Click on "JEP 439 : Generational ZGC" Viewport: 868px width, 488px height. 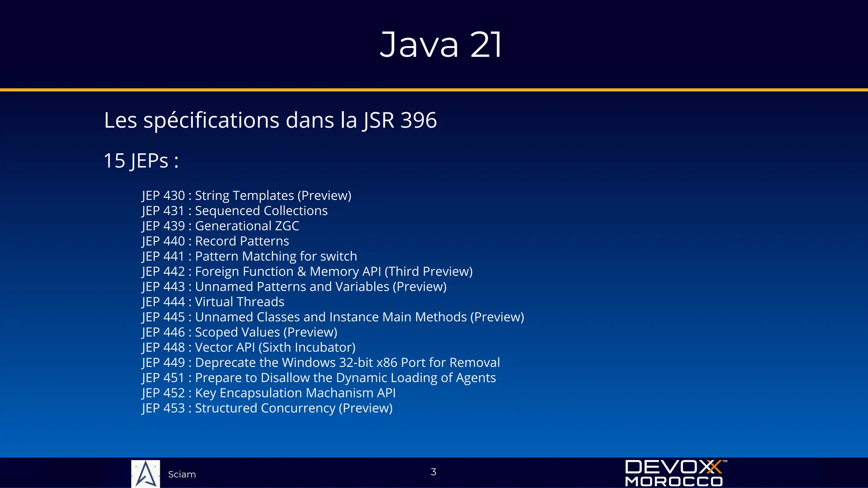coord(220,226)
